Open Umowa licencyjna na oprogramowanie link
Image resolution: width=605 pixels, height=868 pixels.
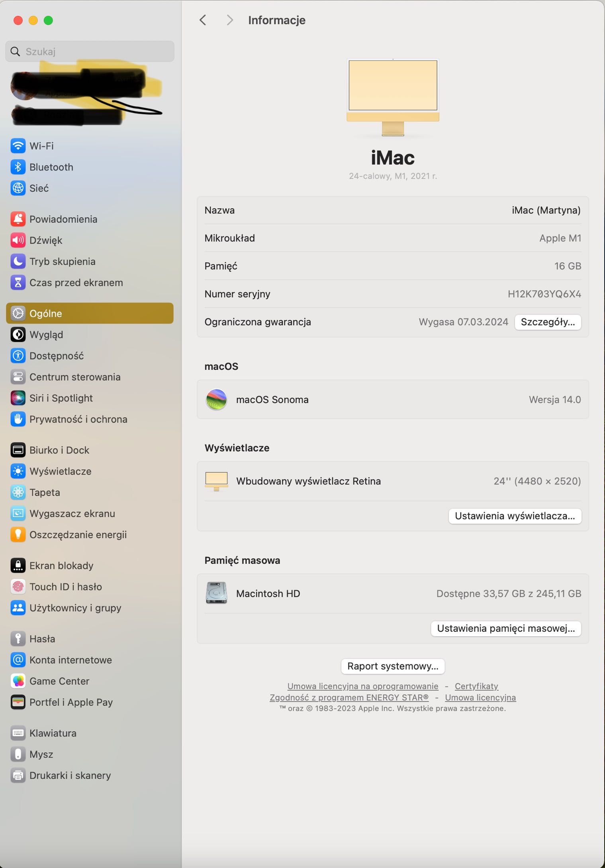363,686
